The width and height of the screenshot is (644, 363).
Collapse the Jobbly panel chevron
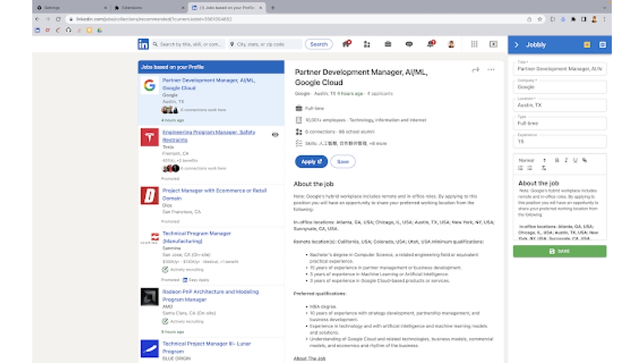coord(516,44)
